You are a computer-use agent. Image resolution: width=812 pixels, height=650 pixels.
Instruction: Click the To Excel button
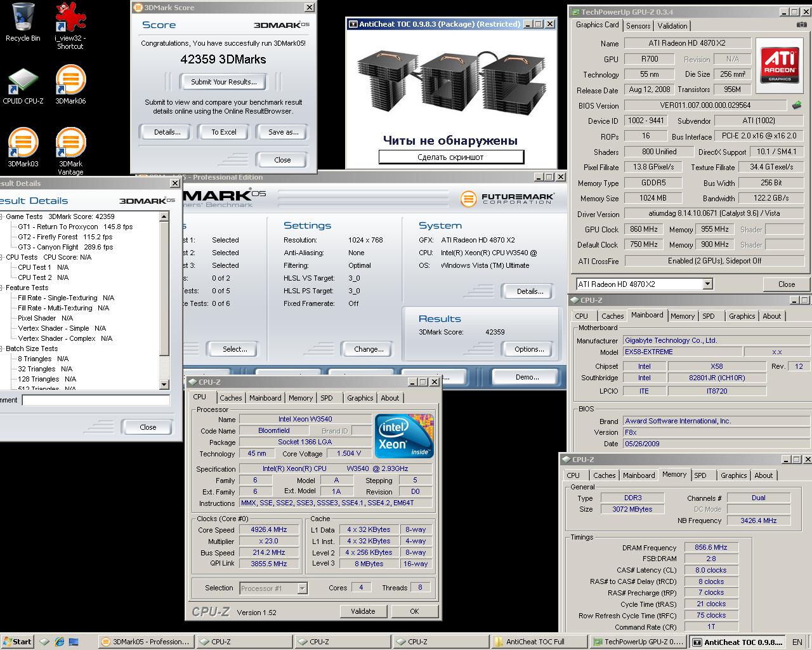pyautogui.click(x=223, y=132)
